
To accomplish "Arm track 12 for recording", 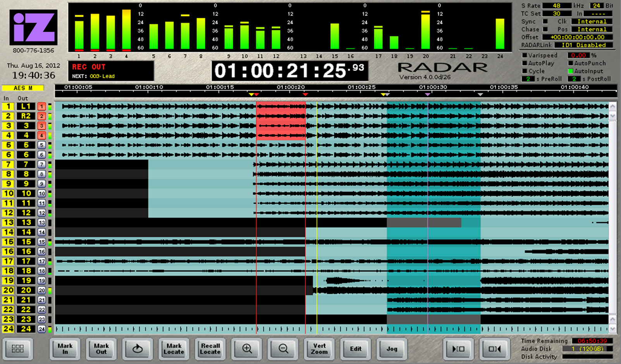I will [41, 213].
